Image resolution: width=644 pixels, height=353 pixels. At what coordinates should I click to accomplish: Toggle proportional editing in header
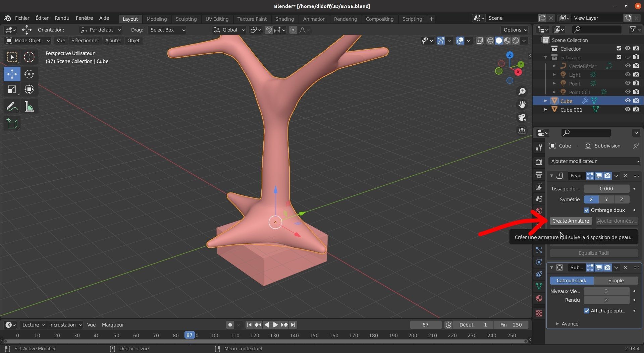[x=293, y=30]
